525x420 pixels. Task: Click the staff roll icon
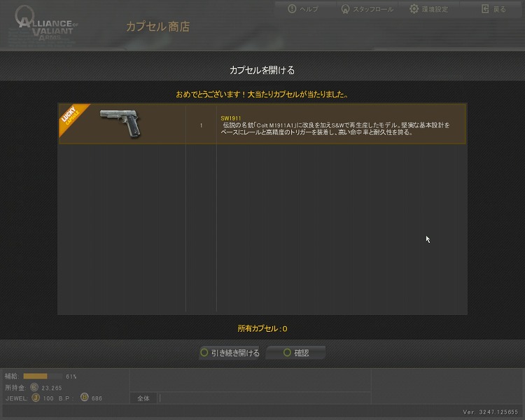pyautogui.click(x=345, y=9)
